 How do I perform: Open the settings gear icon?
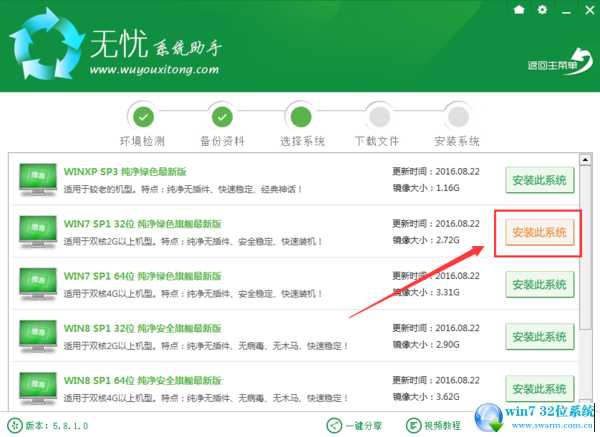(x=542, y=10)
